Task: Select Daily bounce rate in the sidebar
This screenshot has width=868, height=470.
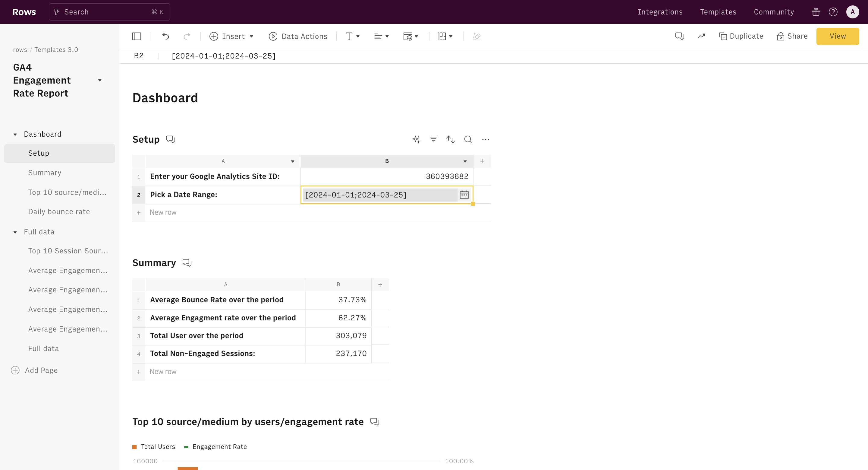Action: pyautogui.click(x=59, y=212)
